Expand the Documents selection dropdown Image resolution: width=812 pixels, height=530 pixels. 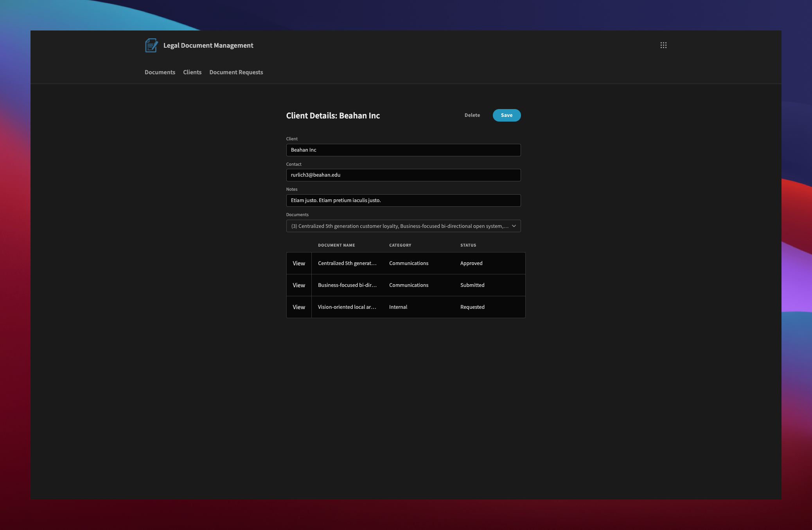[x=403, y=226]
